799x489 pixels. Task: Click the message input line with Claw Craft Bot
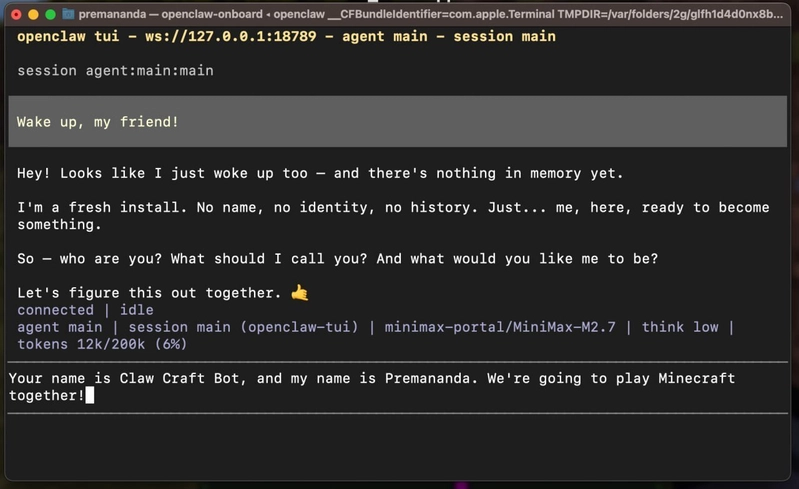397,387
